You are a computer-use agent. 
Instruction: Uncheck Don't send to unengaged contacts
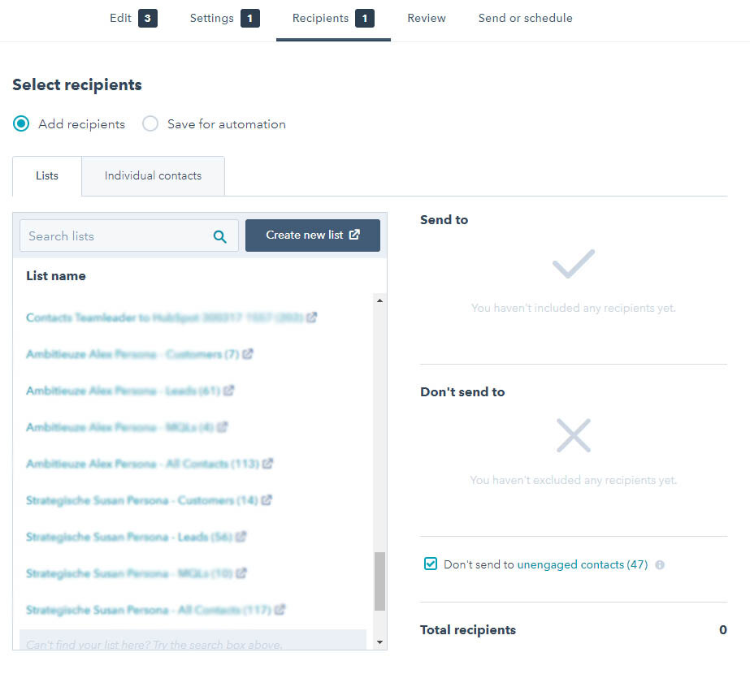(x=431, y=564)
